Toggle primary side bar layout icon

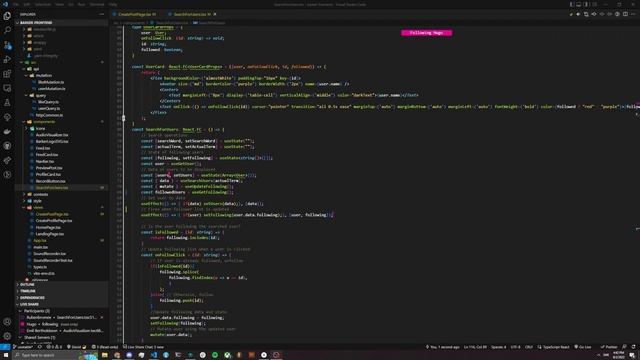coord(572,4)
